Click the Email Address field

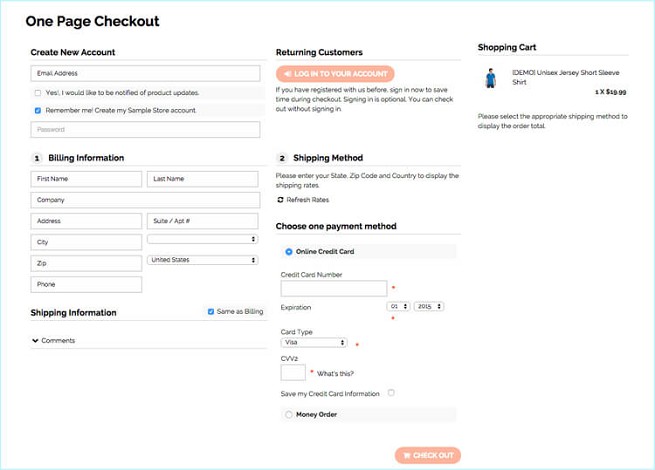(x=145, y=73)
